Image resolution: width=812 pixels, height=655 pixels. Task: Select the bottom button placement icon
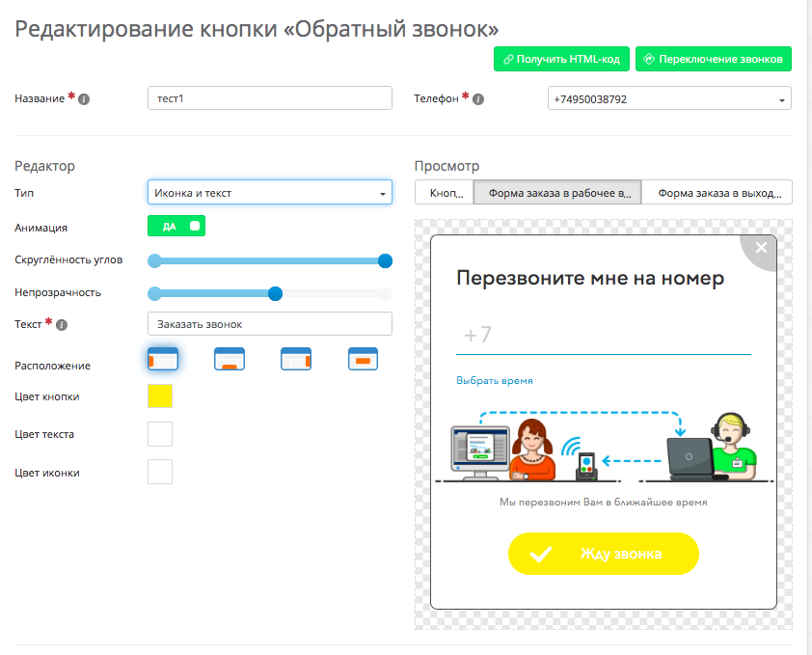pyautogui.click(x=229, y=360)
